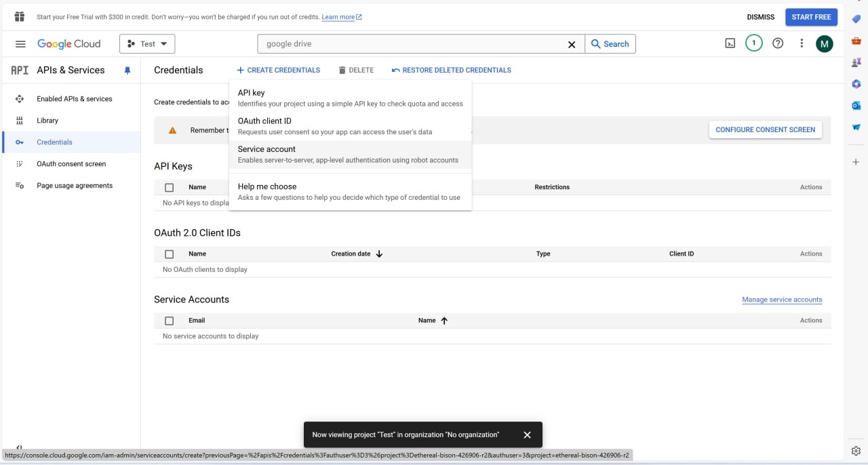The image size is (868, 465).
Task: Click the API logo icon in sidebar header
Action: (x=20, y=70)
